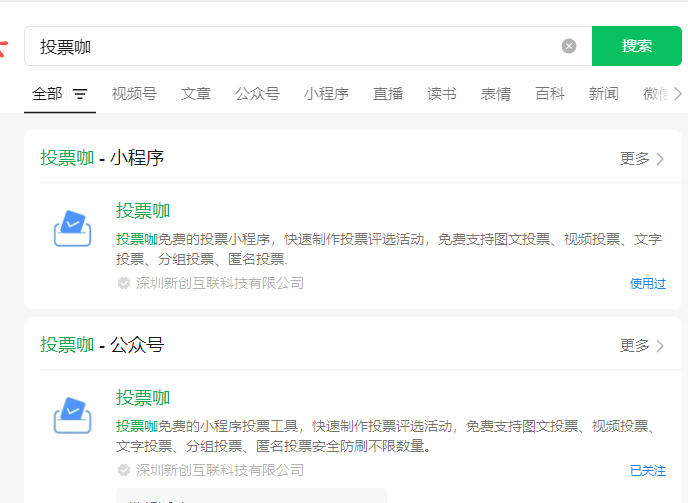Image resolution: width=688 pixels, height=503 pixels.
Task: Show more tabs with the right chevron
Action: (678, 93)
